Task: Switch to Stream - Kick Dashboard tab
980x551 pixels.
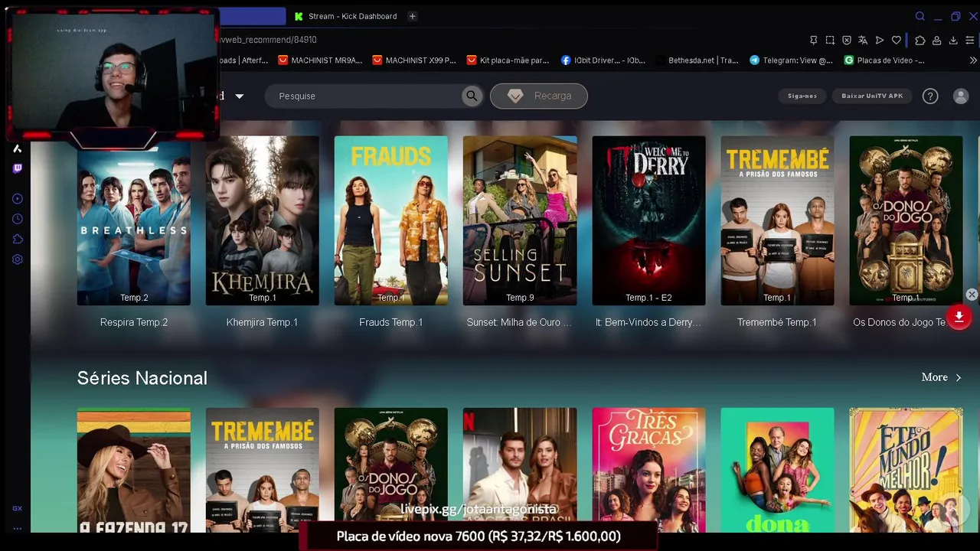Action: click(345, 16)
